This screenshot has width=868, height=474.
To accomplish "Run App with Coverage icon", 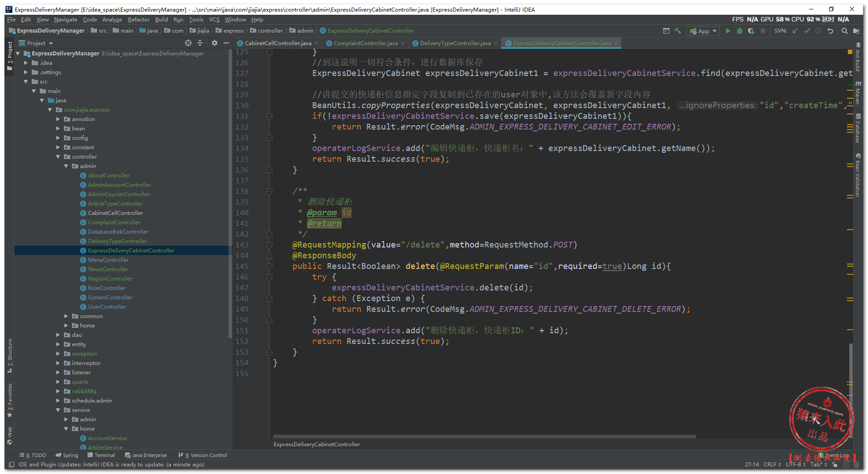I will [x=751, y=31].
